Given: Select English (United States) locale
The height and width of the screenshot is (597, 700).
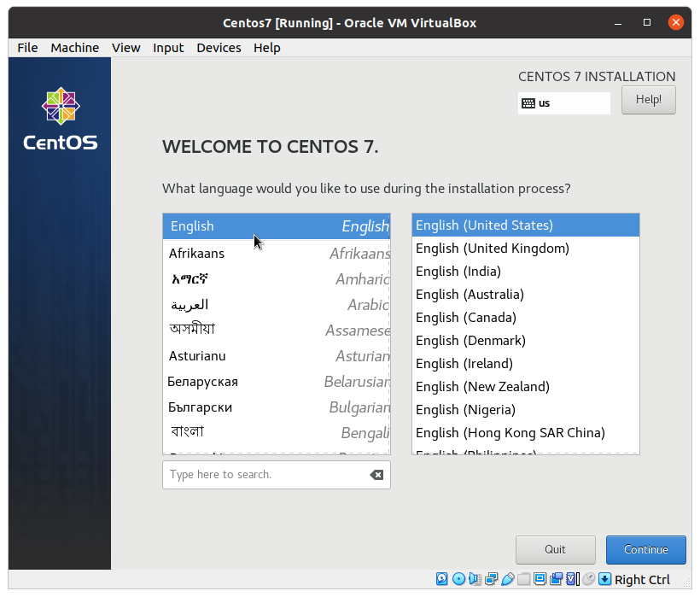Looking at the screenshot, I should [526, 225].
